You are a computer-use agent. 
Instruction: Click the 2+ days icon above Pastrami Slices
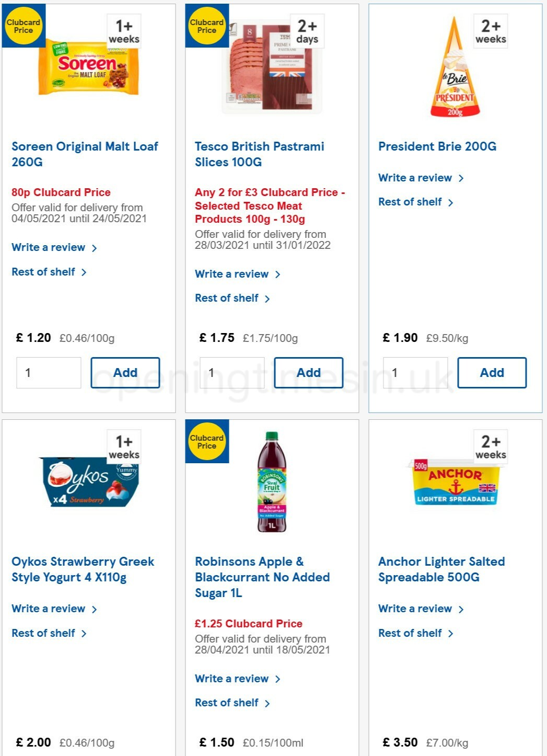(307, 31)
